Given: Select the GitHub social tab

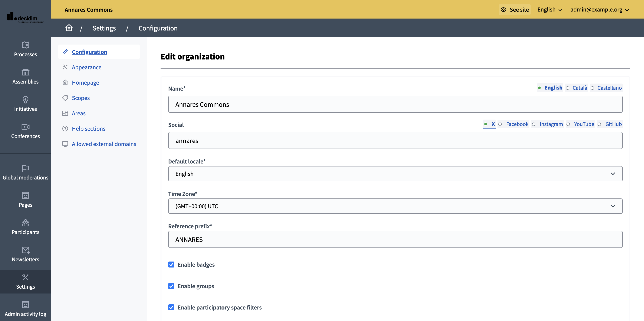Looking at the screenshot, I should click(613, 123).
